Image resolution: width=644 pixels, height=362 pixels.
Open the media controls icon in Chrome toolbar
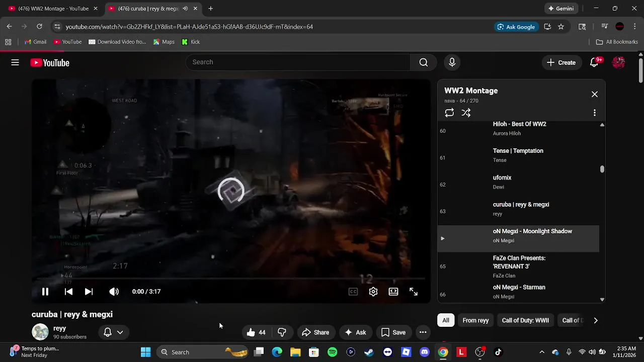pos(604,27)
